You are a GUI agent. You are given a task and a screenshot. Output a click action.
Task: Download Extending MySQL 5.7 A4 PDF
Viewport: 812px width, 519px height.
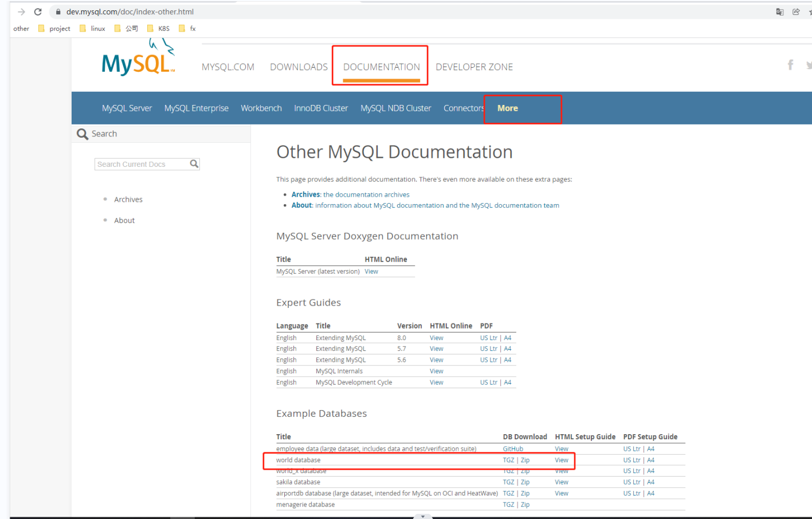pyautogui.click(x=508, y=349)
